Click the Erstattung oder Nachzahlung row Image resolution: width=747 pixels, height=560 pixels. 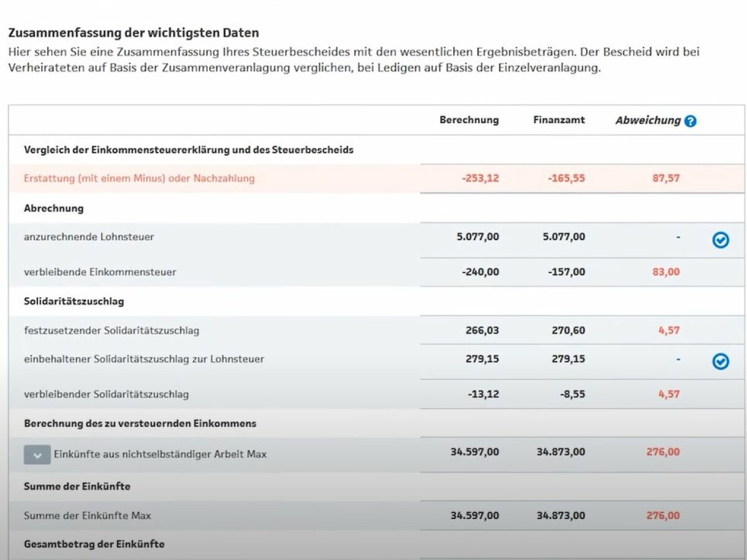point(138,178)
